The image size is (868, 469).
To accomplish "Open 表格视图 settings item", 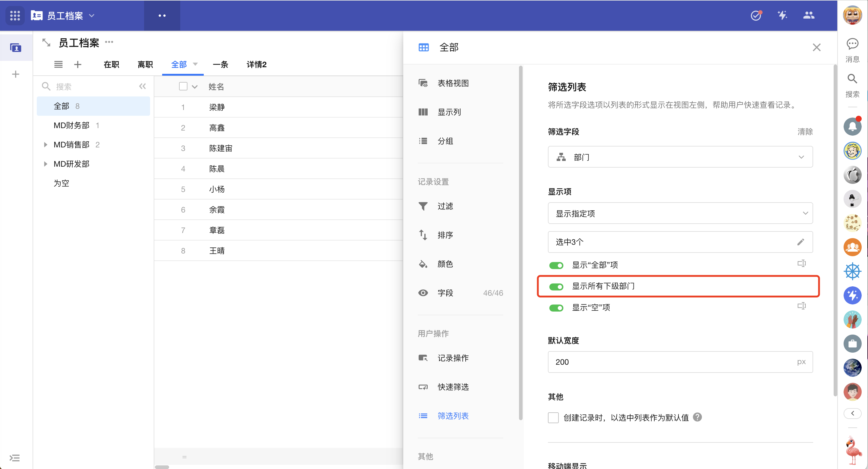I will coord(460,83).
